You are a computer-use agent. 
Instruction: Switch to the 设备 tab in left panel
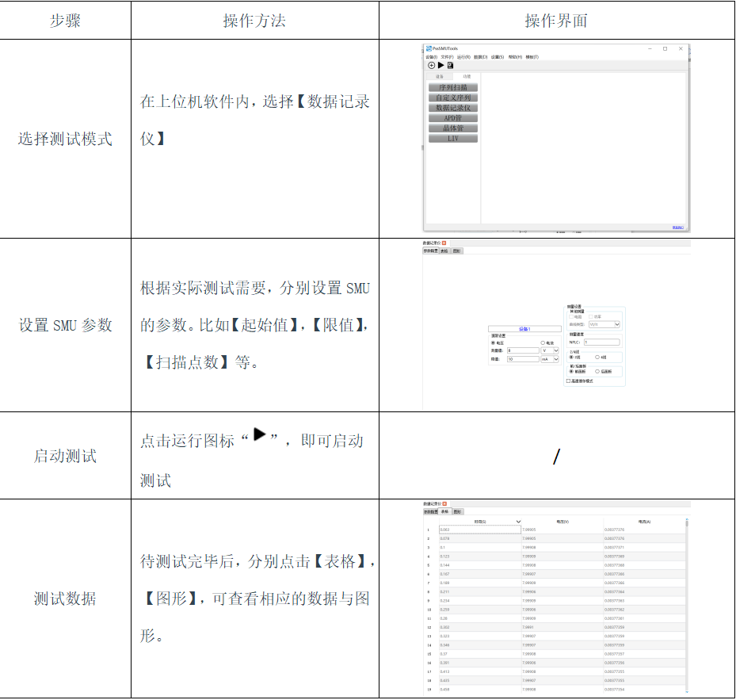click(440, 77)
